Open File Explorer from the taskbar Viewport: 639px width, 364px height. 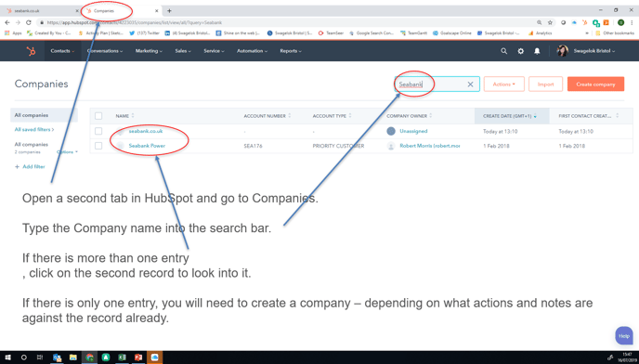point(73,357)
